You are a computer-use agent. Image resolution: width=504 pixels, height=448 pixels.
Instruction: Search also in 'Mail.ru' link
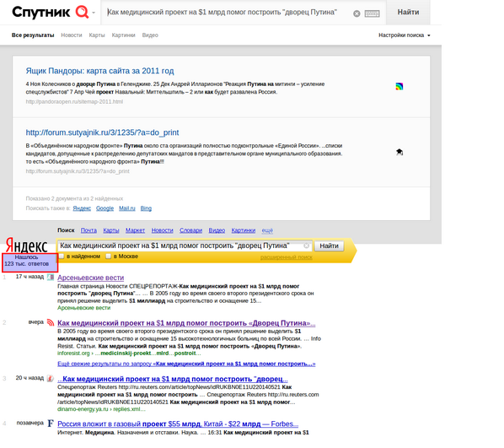pyautogui.click(x=127, y=208)
